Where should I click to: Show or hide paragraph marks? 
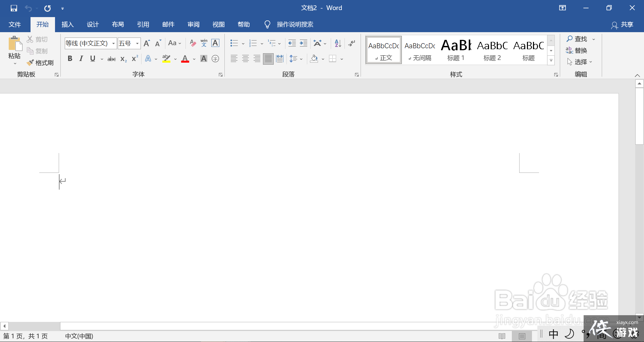pos(352,43)
